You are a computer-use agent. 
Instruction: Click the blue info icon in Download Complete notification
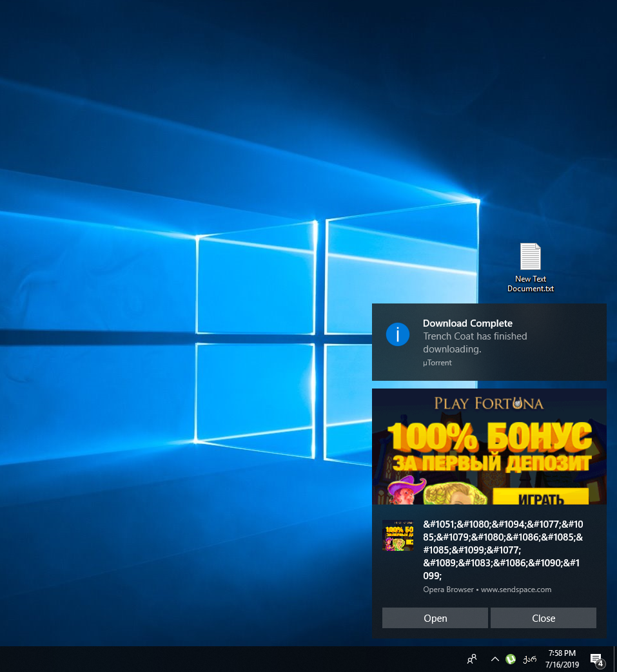click(x=397, y=334)
